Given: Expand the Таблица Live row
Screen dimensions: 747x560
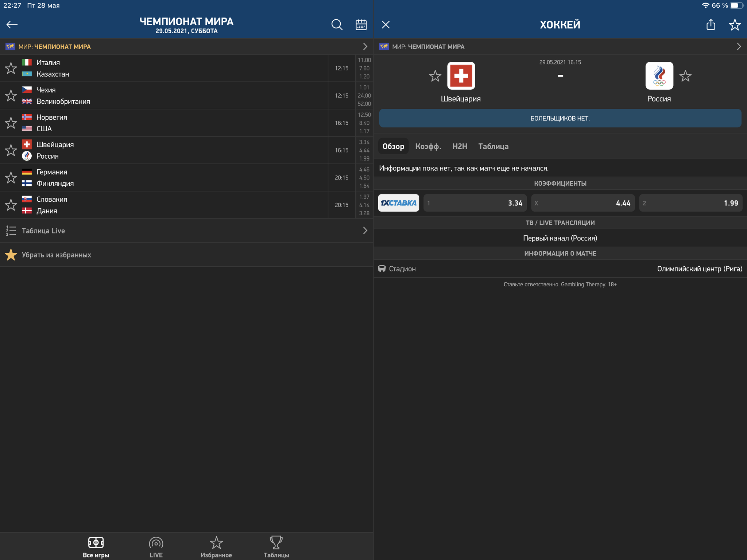Looking at the screenshot, I should [365, 231].
